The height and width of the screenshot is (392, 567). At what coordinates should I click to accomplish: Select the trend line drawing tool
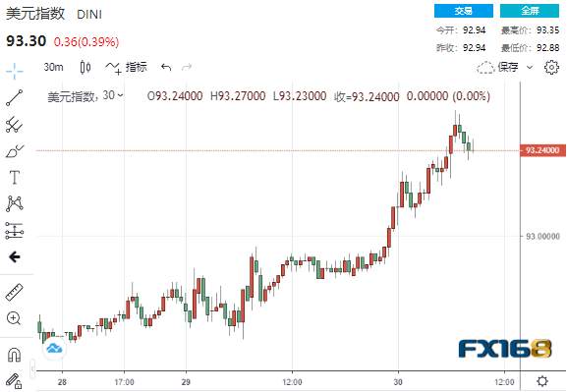[x=15, y=97]
